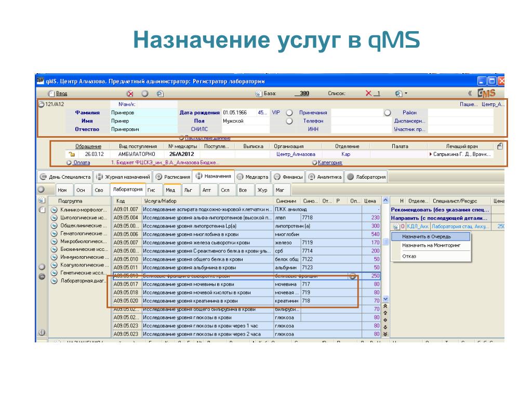The height and width of the screenshot is (399, 532).
Task: Select row A09.05.020 креатинина в крови
Action: tap(246, 301)
